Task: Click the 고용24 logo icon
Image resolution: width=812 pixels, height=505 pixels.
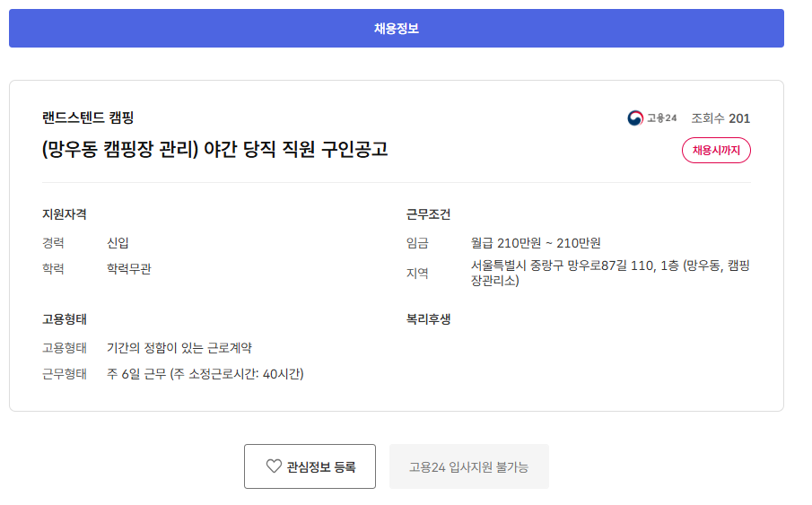Action: (635, 118)
